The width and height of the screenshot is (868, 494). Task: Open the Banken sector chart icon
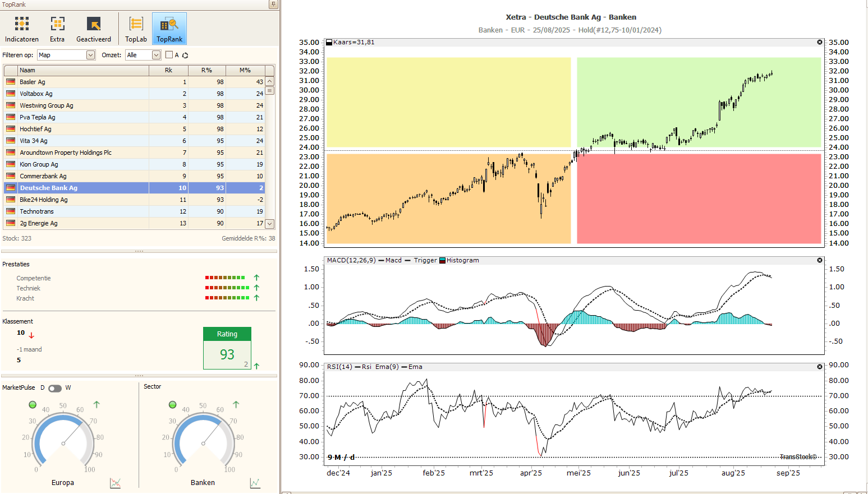coord(255,483)
